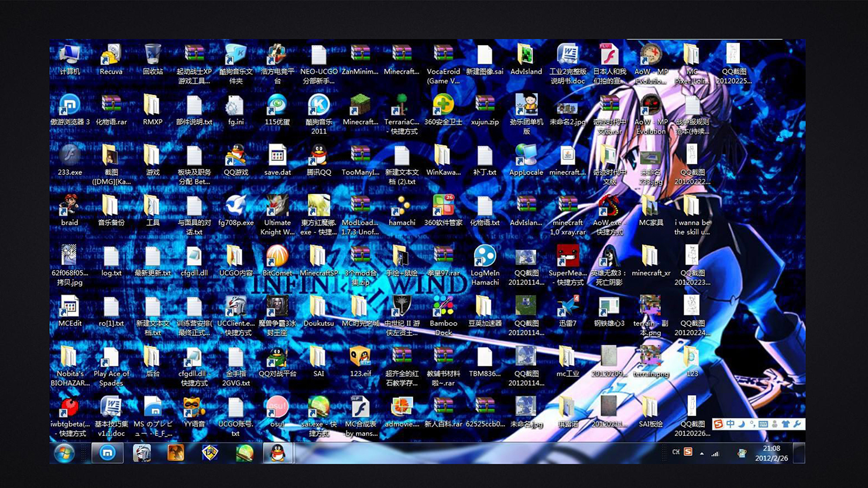Open Nobita's BIOHAZARD folder
This screenshot has height=488, width=868.
[70, 366]
